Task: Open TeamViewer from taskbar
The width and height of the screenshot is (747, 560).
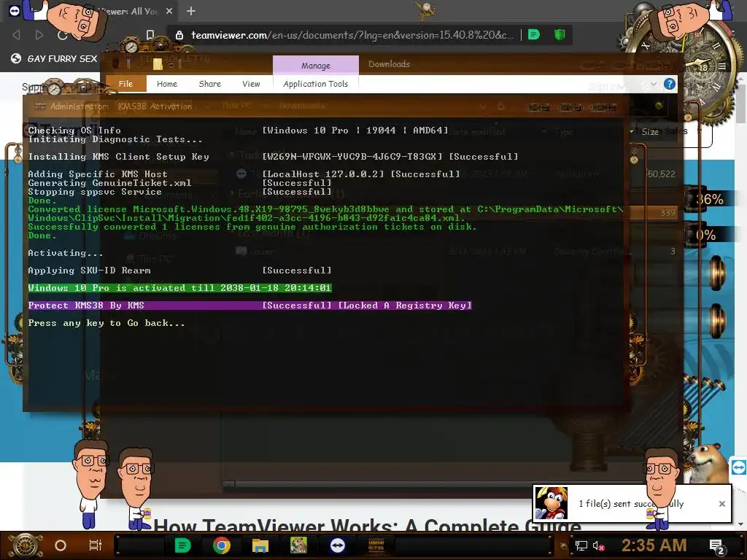Action: pos(338,545)
